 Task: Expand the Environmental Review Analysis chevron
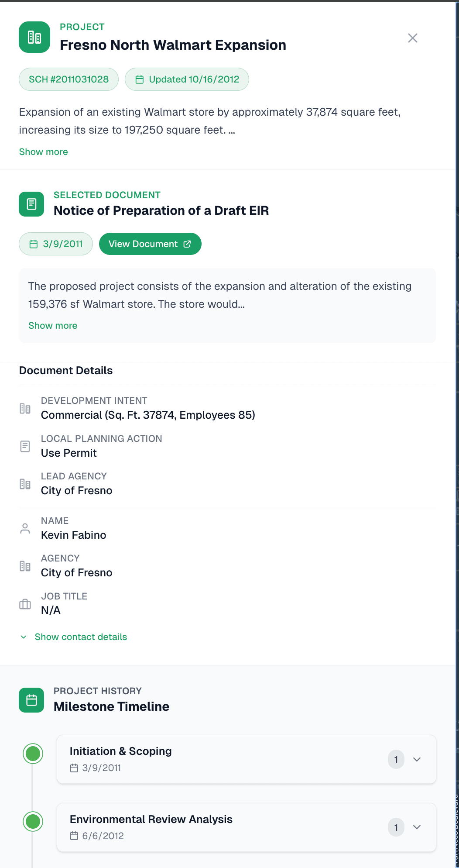pyautogui.click(x=417, y=827)
